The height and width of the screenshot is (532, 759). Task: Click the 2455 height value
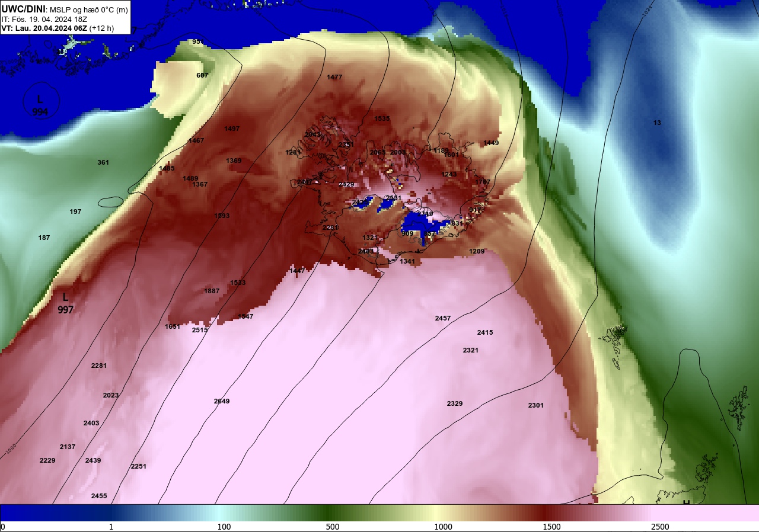[x=99, y=496]
